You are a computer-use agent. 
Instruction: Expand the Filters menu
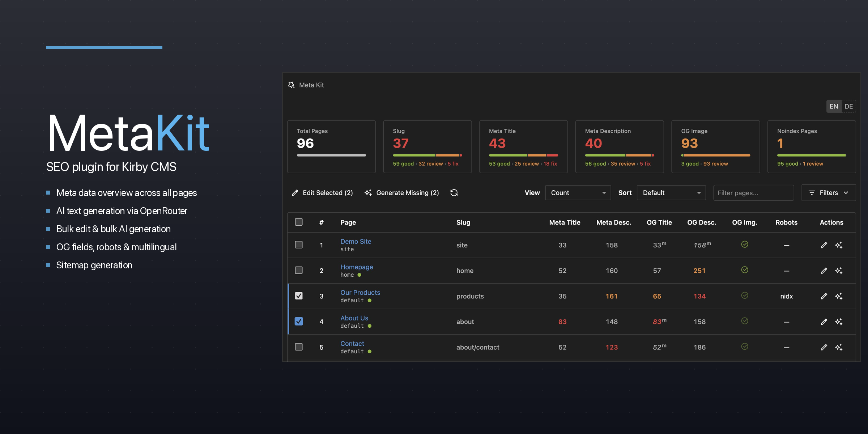[829, 193]
